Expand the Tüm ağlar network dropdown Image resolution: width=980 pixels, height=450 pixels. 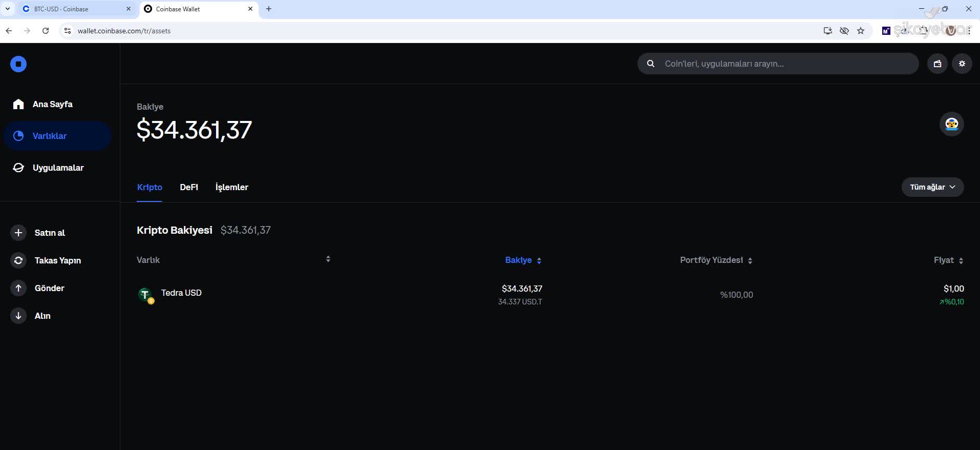(x=932, y=187)
